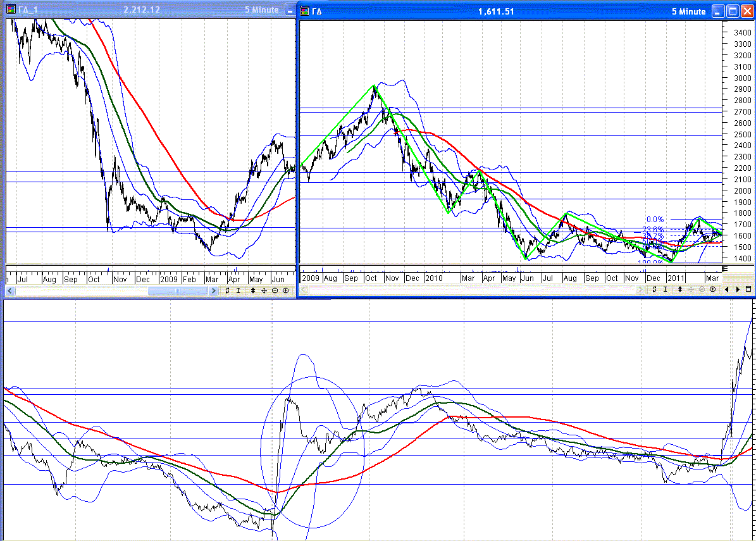756x541 pixels.
Task: Click the zoom in icon in ΓΔ_1 chart
Action: click(x=286, y=290)
